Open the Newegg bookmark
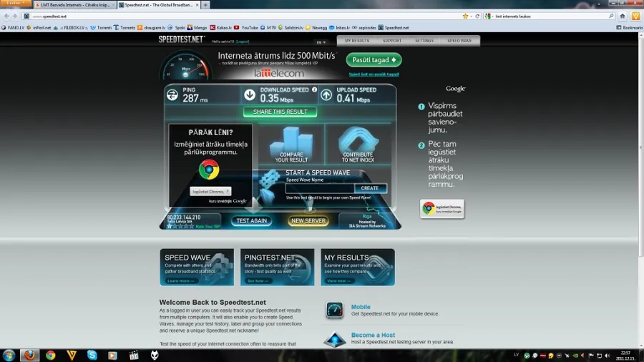 coord(316,27)
